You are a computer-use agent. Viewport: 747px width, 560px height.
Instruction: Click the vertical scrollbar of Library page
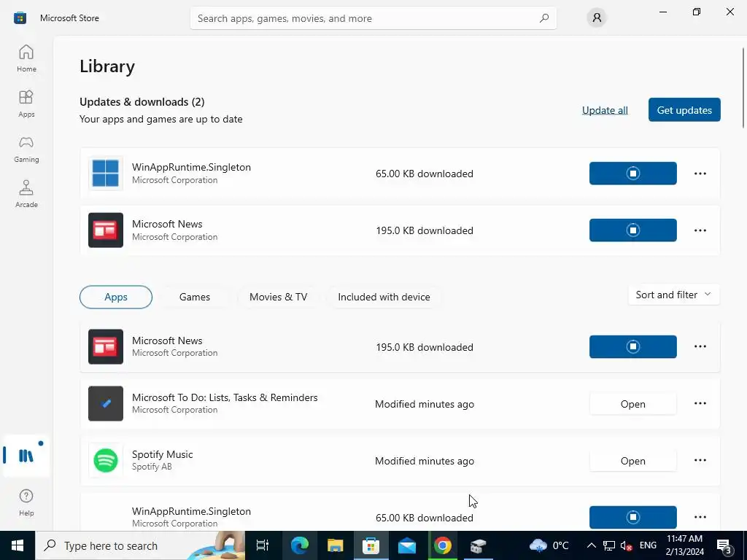coord(743,87)
